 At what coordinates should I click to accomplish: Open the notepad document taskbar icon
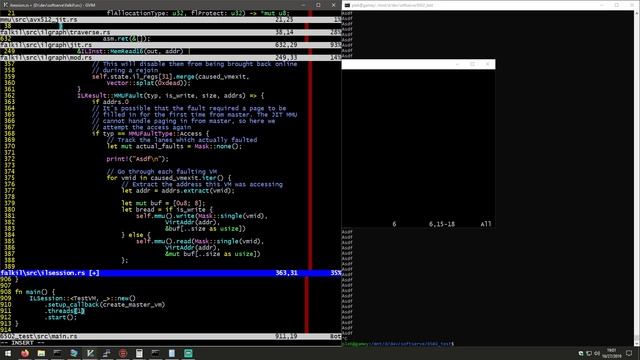(172, 353)
